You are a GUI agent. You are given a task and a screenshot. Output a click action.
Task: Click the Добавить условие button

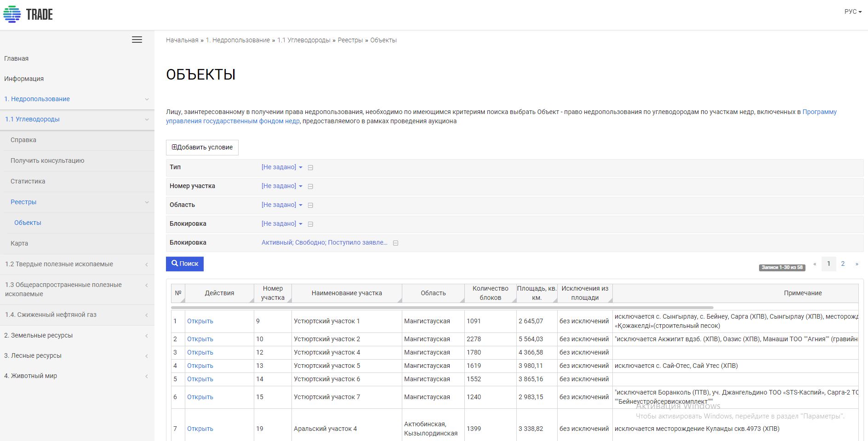tap(202, 148)
